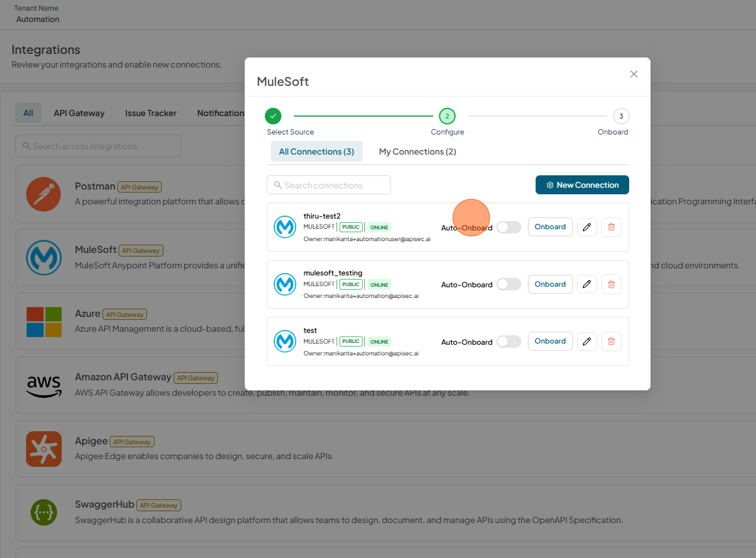This screenshot has width=756, height=558.
Task: Close the MuleSoft dialog with the X
Action: pyautogui.click(x=634, y=74)
